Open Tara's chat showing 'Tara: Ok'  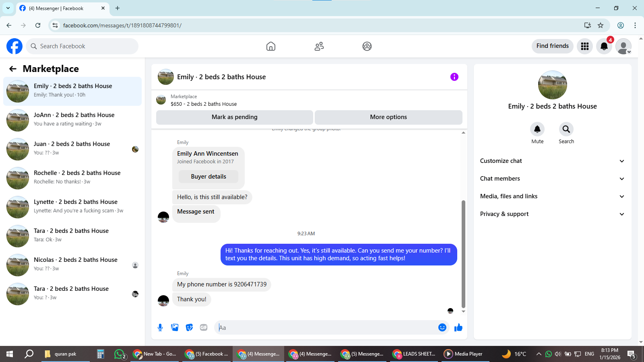click(x=72, y=236)
